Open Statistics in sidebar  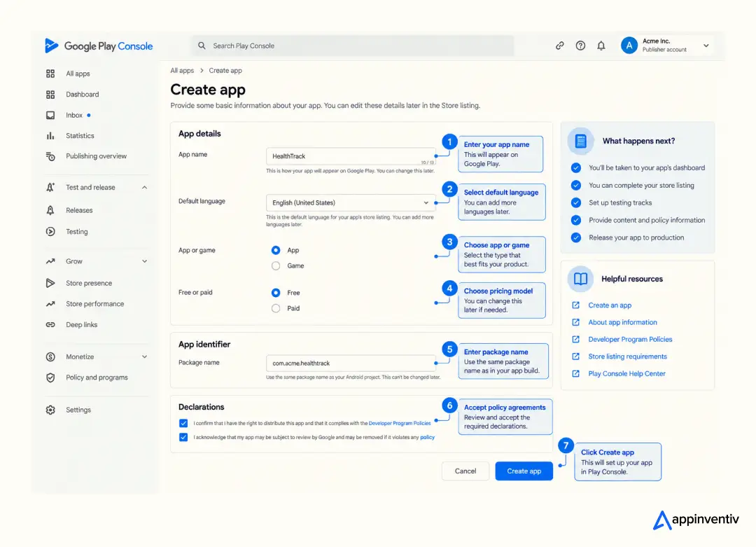pyautogui.click(x=80, y=136)
